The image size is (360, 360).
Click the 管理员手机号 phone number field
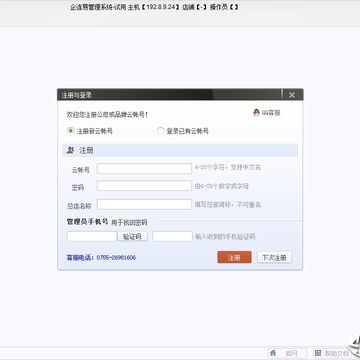point(92,237)
